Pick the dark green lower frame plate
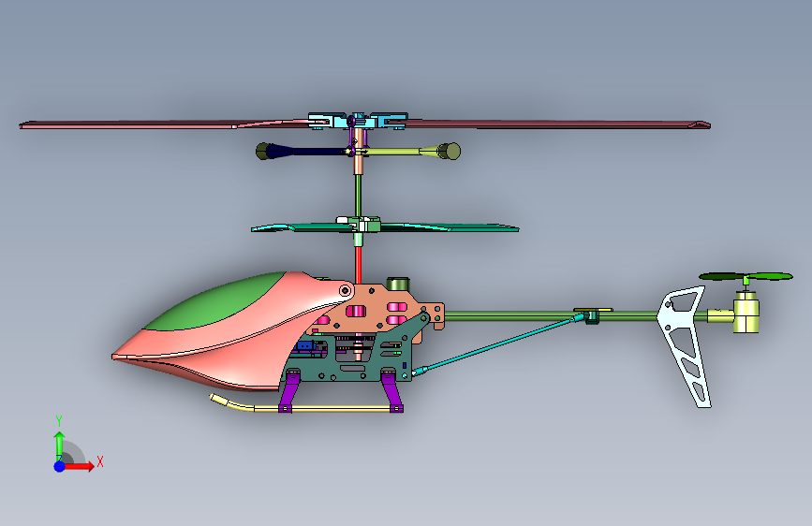This screenshot has width=812, height=526. pyautogui.click(x=358, y=358)
